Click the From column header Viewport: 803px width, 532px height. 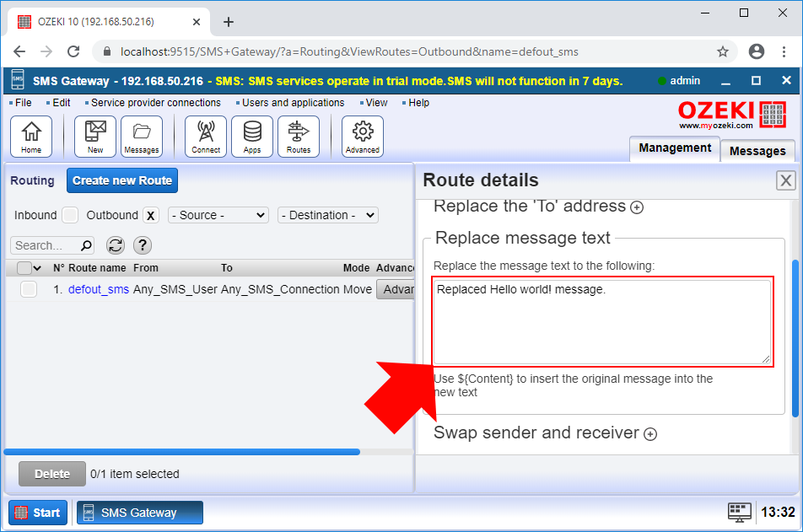pos(146,268)
